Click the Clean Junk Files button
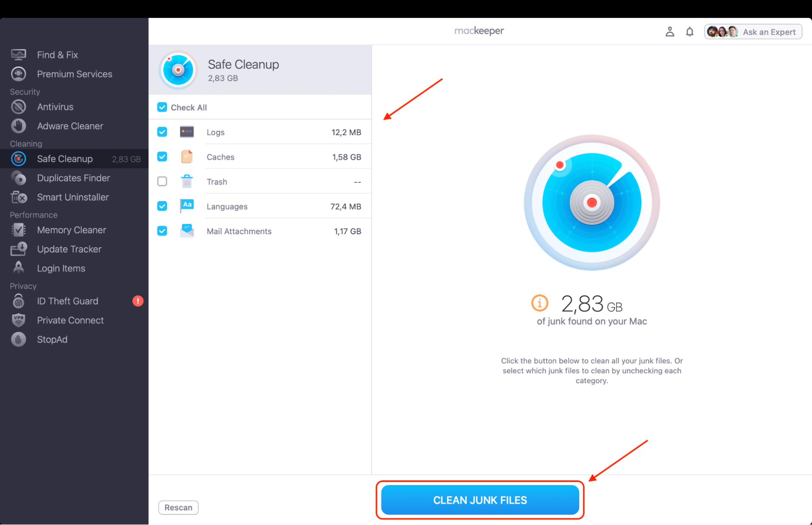 click(480, 500)
